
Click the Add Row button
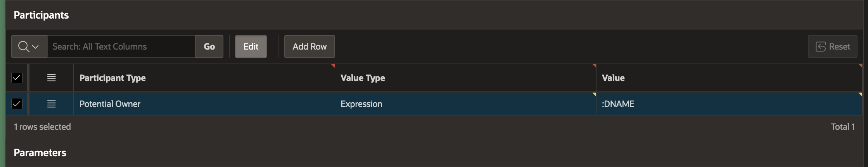(310, 46)
